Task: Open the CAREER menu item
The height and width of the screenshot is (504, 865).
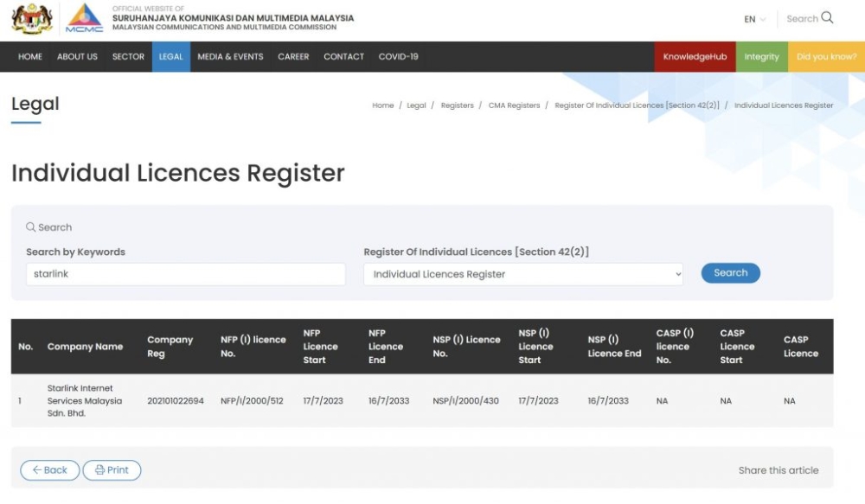Action: click(x=293, y=57)
